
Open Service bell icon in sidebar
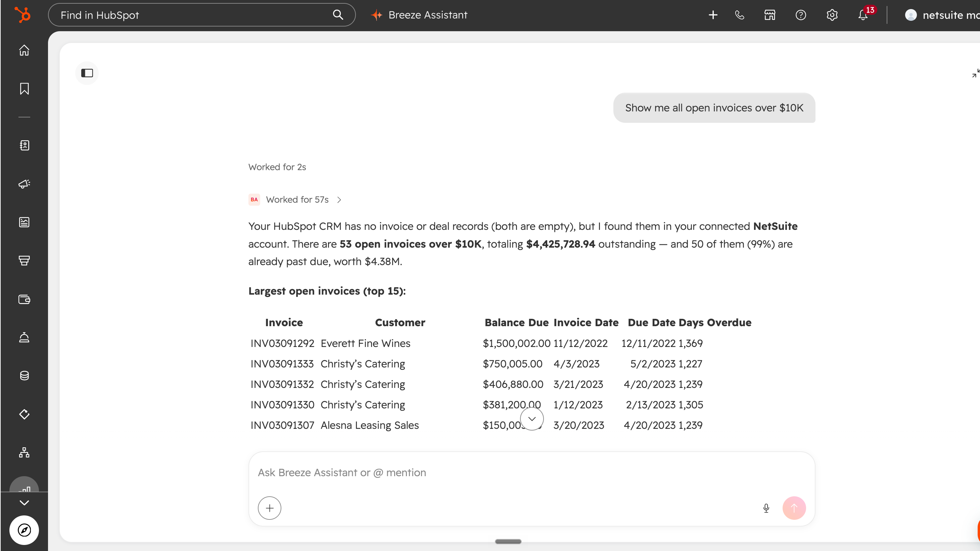[x=25, y=337]
